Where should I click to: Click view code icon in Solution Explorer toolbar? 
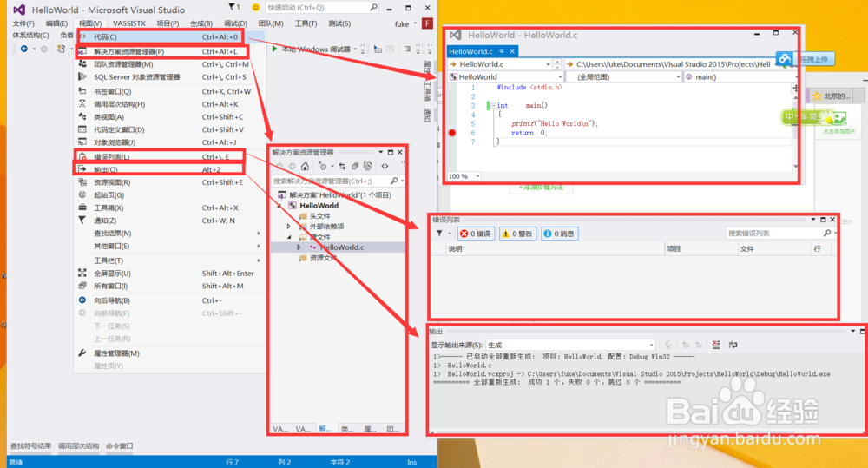coord(385,166)
